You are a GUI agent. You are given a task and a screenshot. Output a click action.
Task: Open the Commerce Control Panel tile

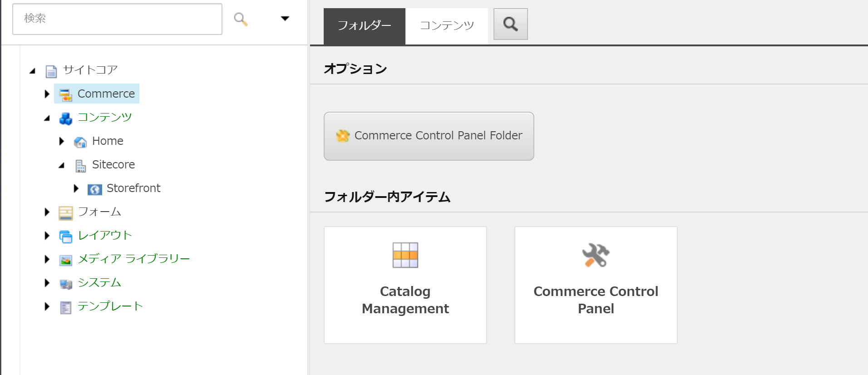[596, 285]
